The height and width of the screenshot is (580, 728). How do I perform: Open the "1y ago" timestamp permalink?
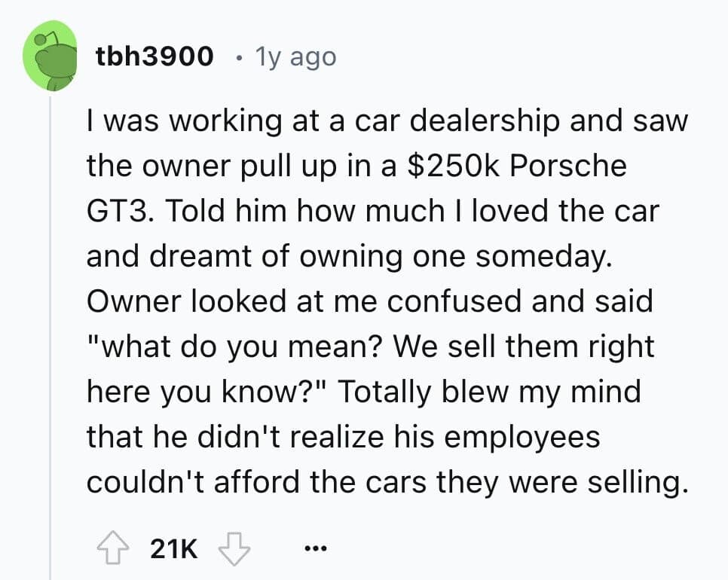click(295, 57)
